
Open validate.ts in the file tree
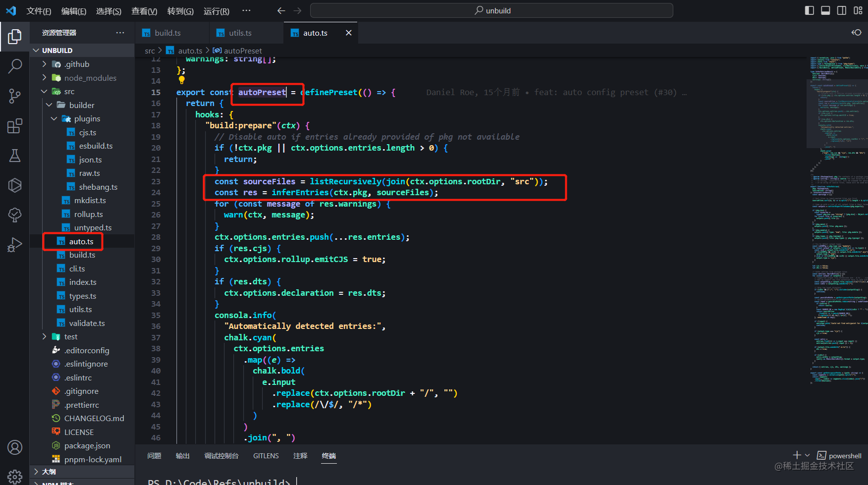click(82, 323)
